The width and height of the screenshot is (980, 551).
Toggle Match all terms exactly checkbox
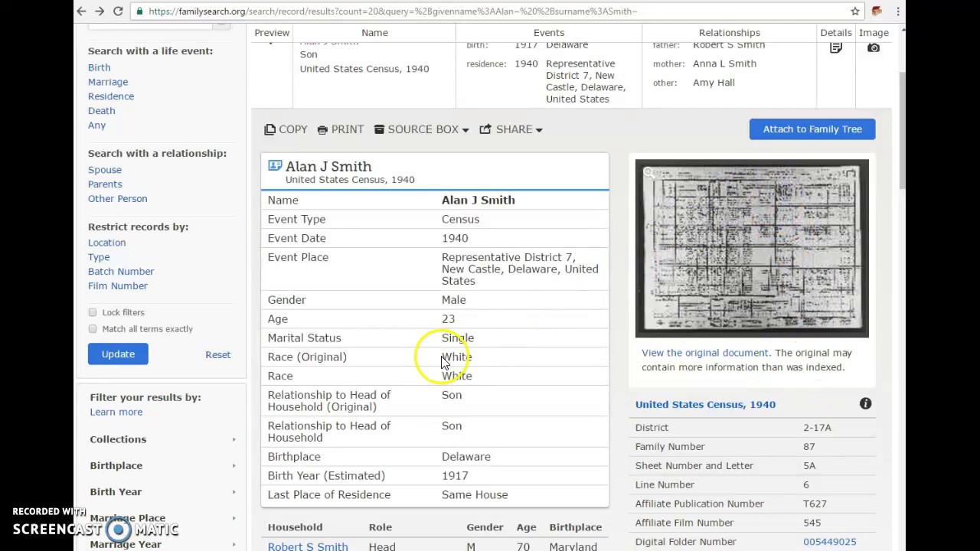point(93,329)
